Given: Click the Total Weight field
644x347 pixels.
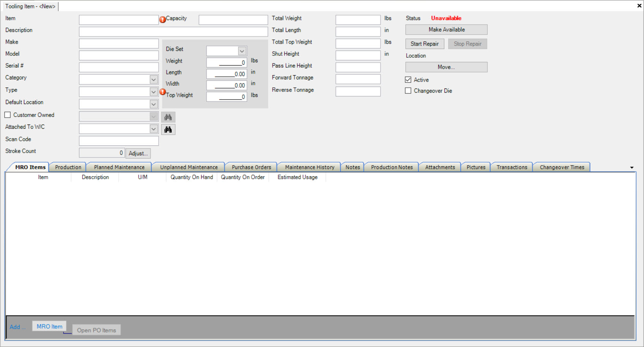Looking at the screenshot, I should click(358, 20).
